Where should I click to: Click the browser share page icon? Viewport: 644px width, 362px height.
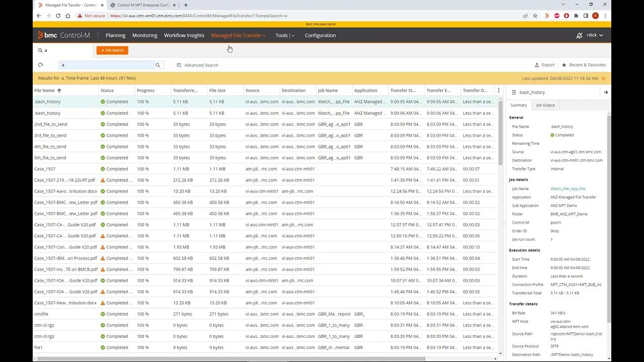(525, 16)
